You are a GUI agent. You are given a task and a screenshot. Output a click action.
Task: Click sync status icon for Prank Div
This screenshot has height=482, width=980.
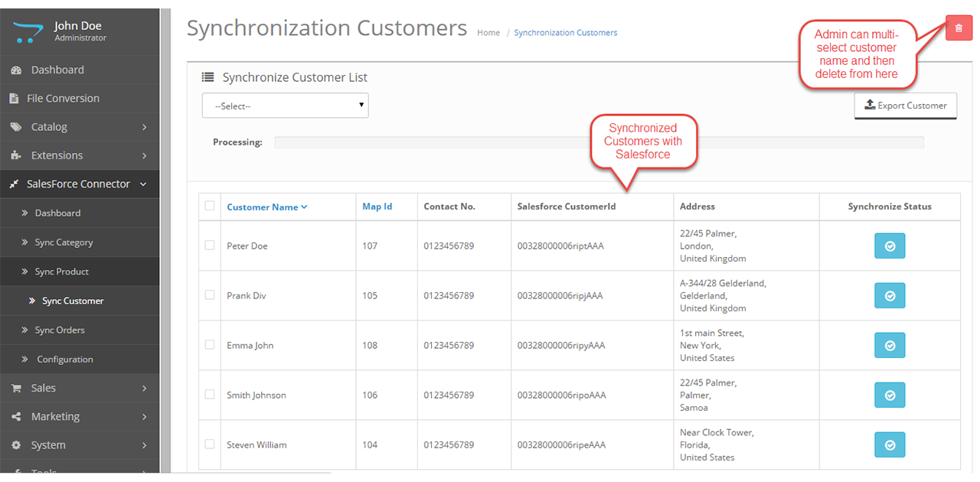click(x=890, y=296)
